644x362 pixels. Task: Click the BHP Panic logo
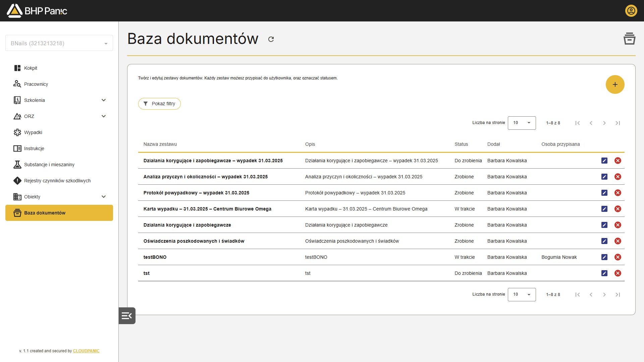tap(37, 11)
